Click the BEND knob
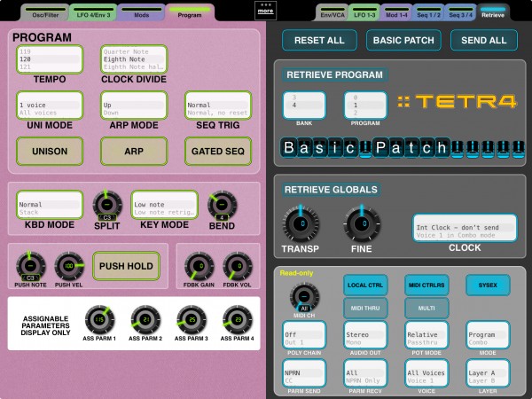The height and width of the screenshot is (399, 532). (222, 205)
